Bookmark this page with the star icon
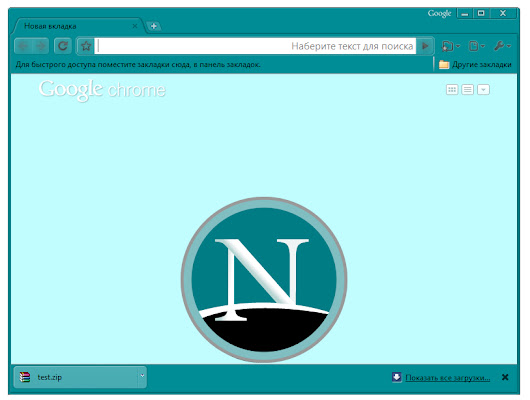 (86, 46)
